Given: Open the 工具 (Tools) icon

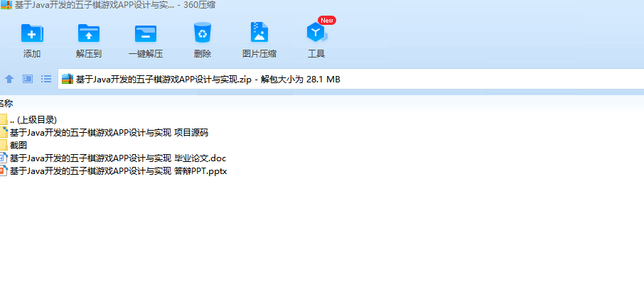Looking at the screenshot, I should click(316, 33).
